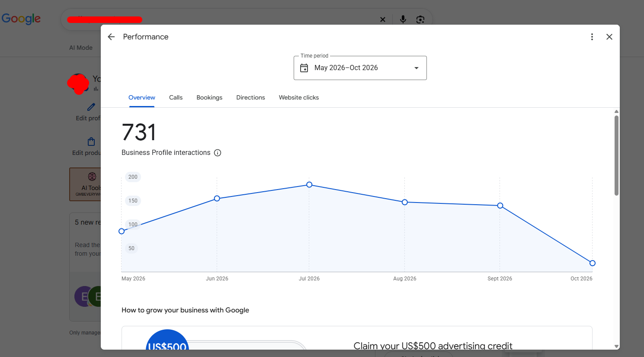Click the May 2026 data point
This screenshot has width=644, height=357.
pos(122,232)
